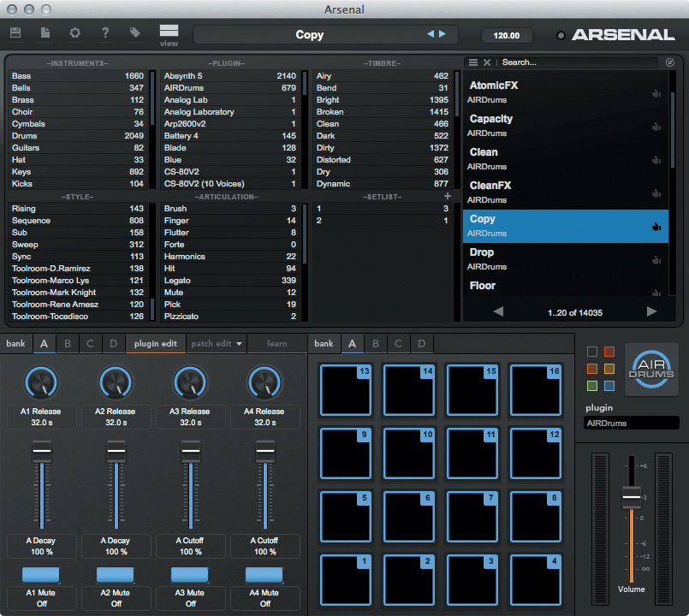
Task: Switch to the plugin edit tab
Action: pyautogui.click(x=156, y=344)
